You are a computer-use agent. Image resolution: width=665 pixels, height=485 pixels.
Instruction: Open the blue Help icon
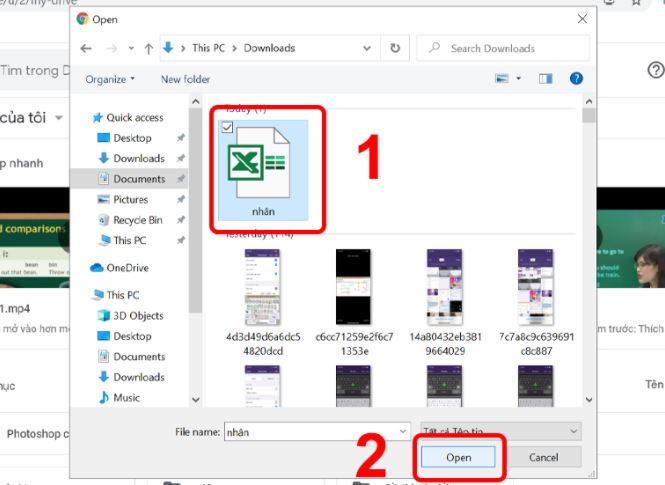pyautogui.click(x=576, y=78)
